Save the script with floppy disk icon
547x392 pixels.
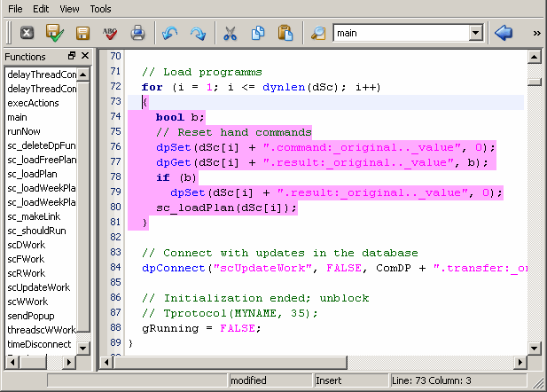[82, 33]
